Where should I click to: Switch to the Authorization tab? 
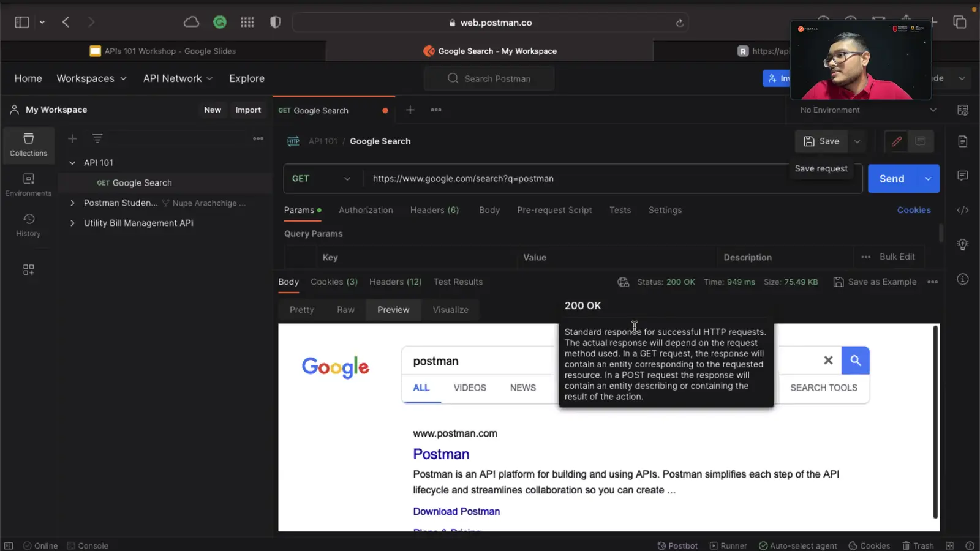pos(366,210)
